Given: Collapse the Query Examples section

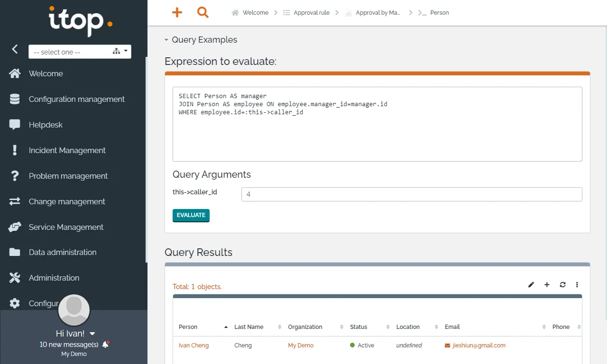Looking at the screenshot, I should click(x=201, y=40).
